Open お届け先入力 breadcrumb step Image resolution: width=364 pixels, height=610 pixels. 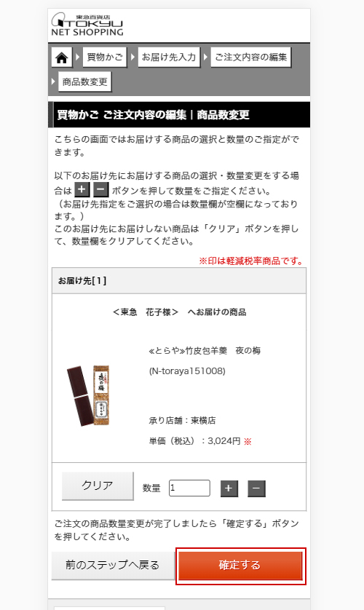point(169,58)
